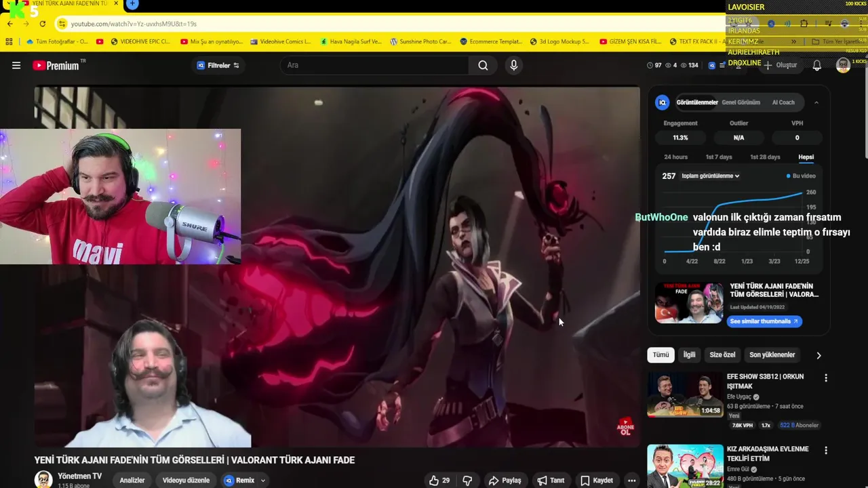
Task: Select the 1st 7 days range
Action: click(x=719, y=157)
